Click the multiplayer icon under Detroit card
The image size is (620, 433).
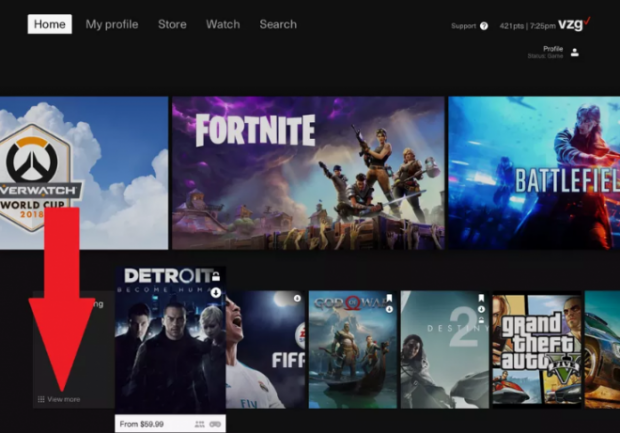[200, 424]
